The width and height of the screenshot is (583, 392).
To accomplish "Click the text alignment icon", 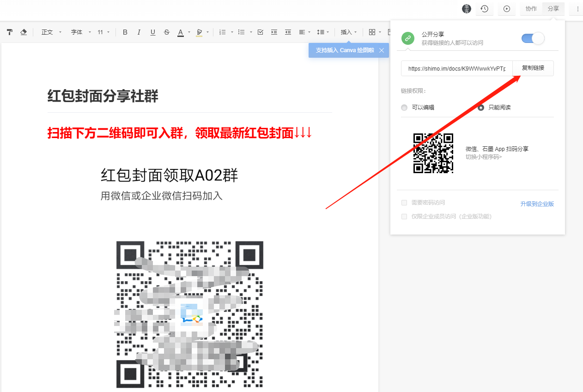I will pyautogui.click(x=302, y=32).
